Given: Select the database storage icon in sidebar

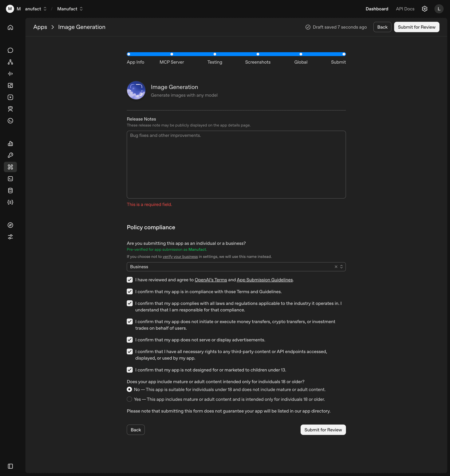Looking at the screenshot, I should [10, 191].
